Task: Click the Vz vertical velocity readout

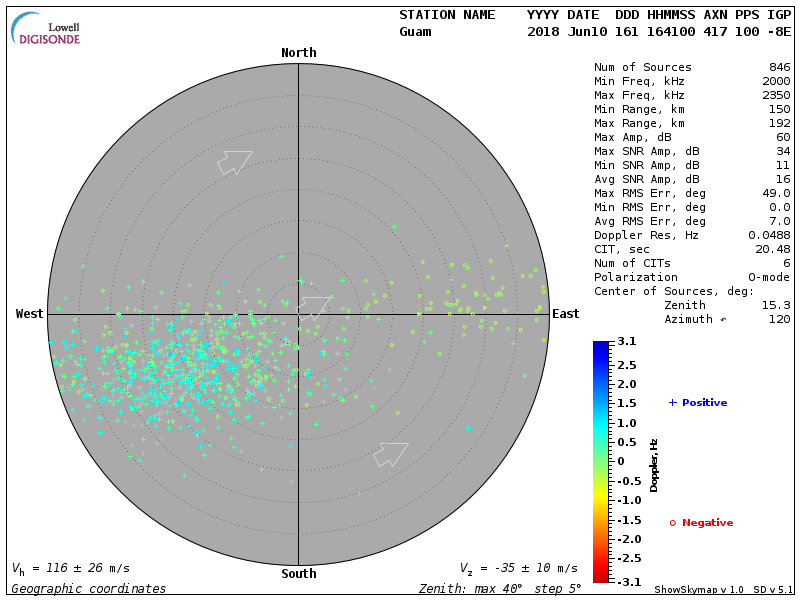Action: point(518,568)
